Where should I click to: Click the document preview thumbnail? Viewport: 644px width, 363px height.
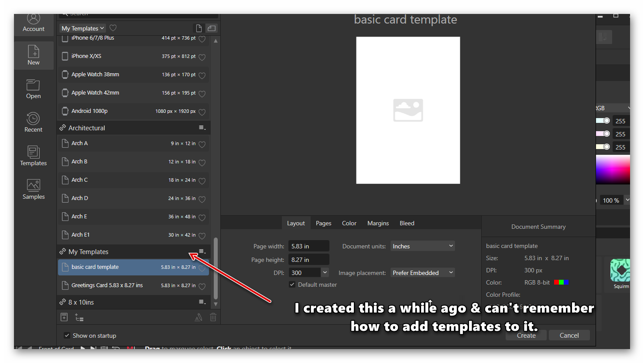[408, 110]
